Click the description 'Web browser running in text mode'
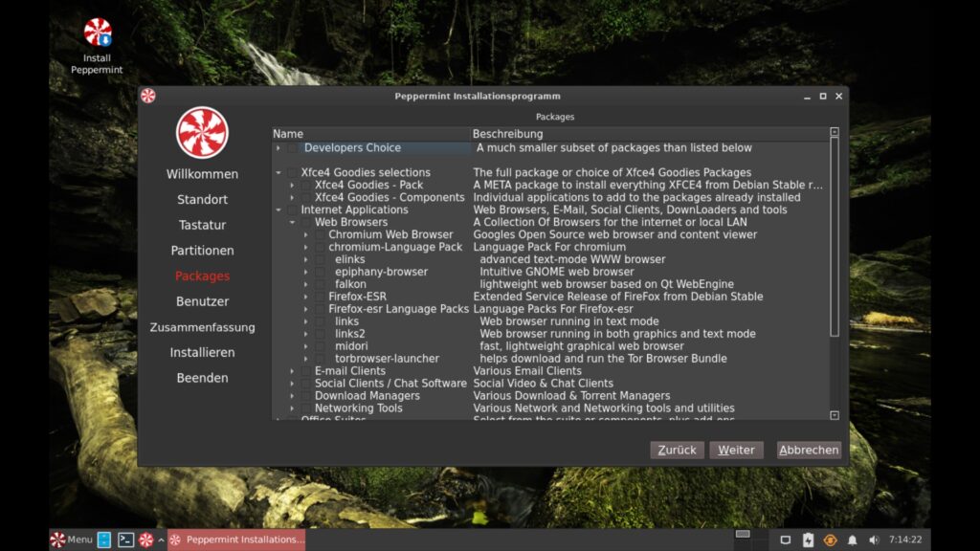 click(568, 321)
